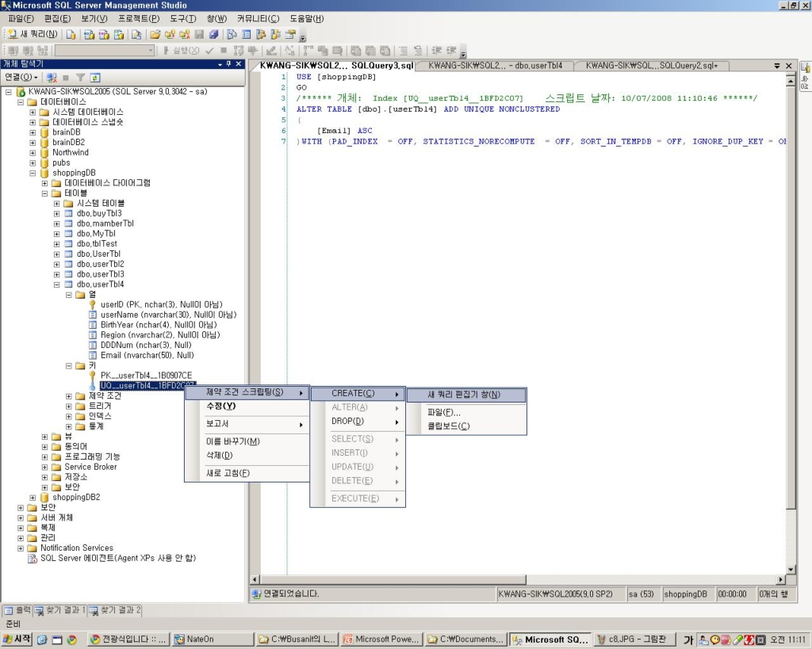Select the Notification Services folder
The width and height of the screenshot is (812, 649).
click(x=77, y=548)
